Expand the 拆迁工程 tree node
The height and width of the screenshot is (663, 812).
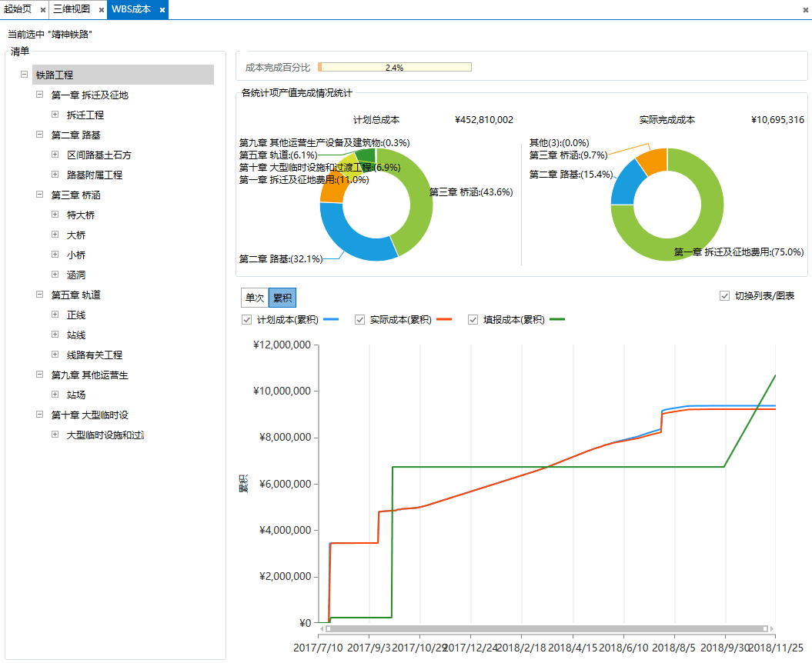55,115
